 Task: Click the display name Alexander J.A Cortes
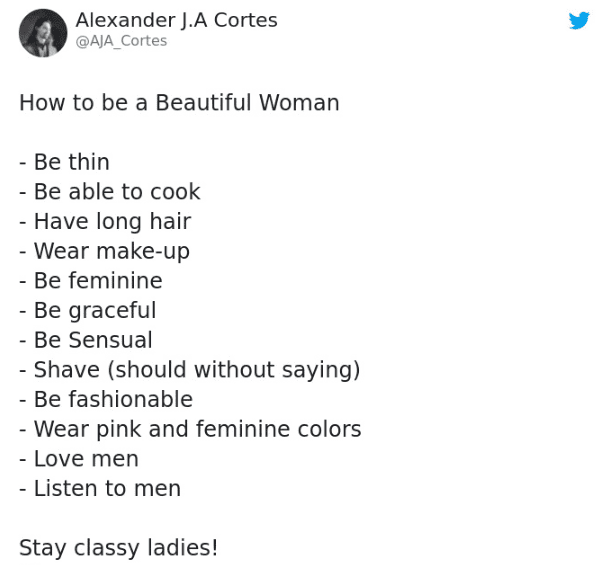[x=177, y=20]
